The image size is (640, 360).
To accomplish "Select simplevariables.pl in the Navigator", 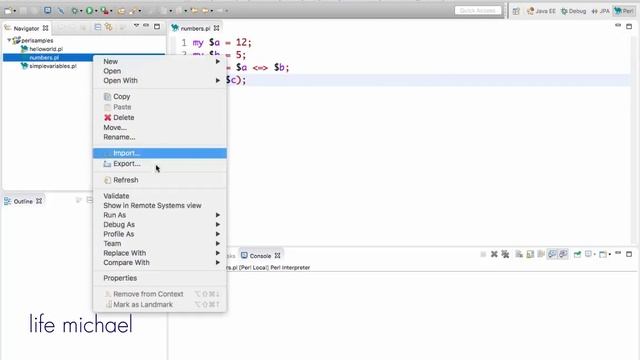I will tap(49, 66).
